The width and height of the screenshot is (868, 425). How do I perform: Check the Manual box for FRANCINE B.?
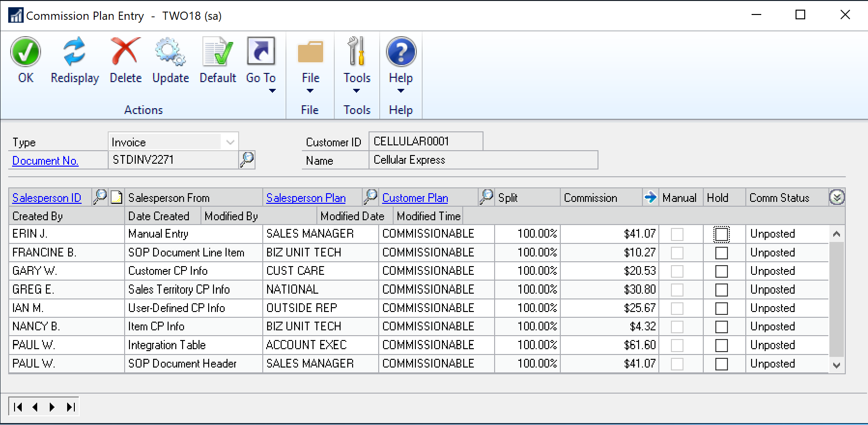tap(677, 253)
